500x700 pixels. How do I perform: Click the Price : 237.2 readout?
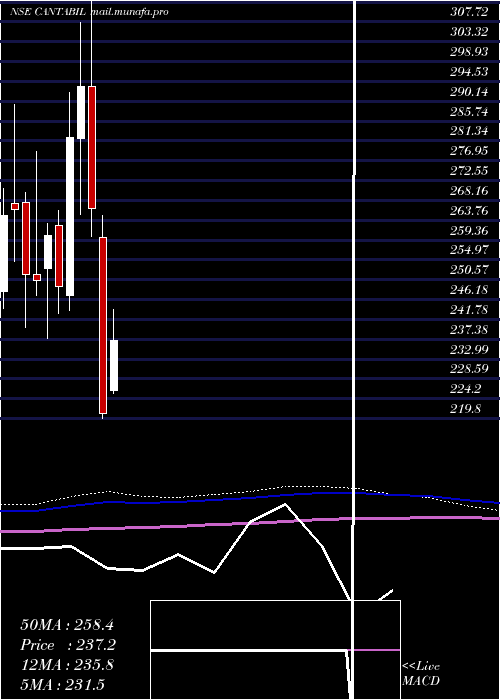point(68,645)
